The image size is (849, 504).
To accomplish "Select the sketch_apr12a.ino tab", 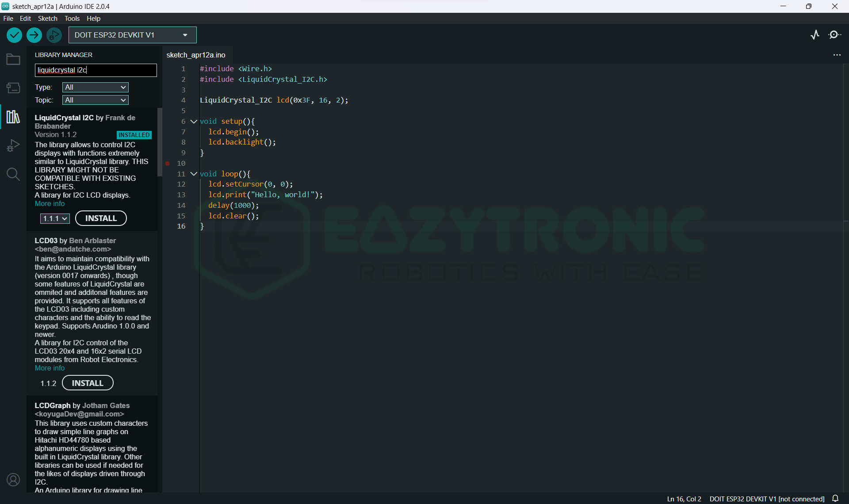I will [196, 55].
